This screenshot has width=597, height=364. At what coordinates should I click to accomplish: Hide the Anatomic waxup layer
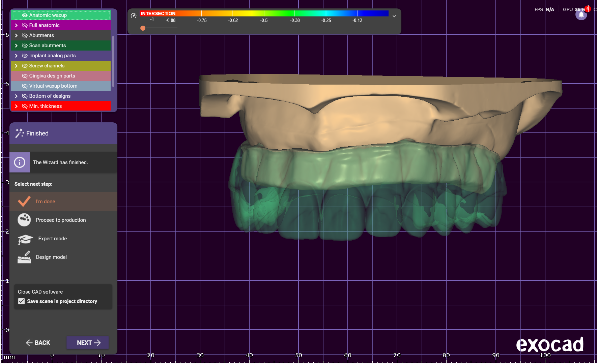[25, 15]
